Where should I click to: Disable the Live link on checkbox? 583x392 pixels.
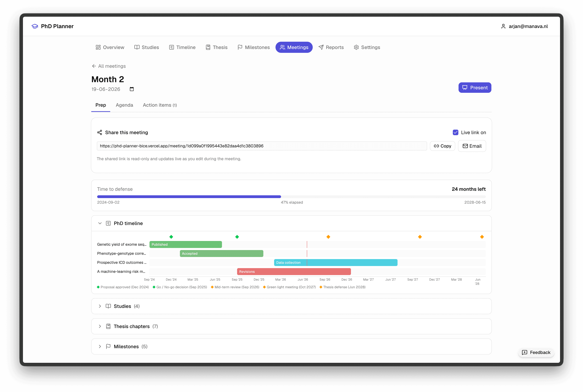coord(455,133)
